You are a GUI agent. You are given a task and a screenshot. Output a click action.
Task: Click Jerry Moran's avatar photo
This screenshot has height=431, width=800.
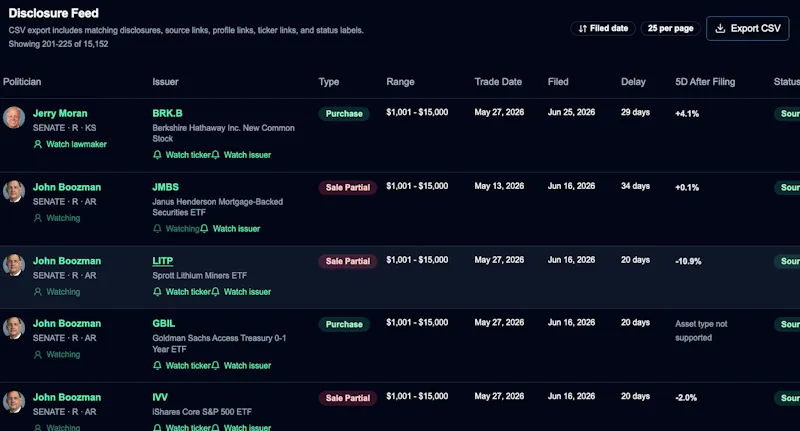[x=14, y=117]
